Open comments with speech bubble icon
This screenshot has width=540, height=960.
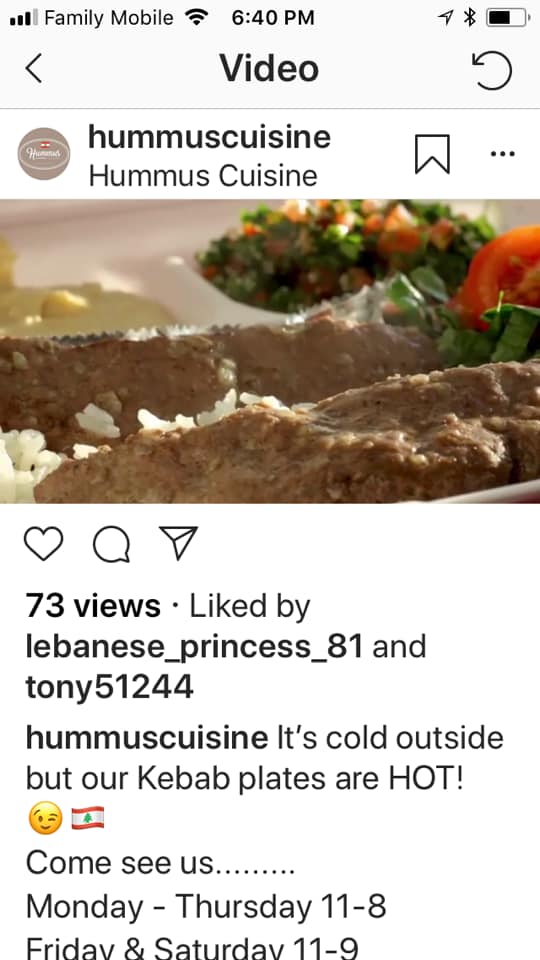(111, 544)
